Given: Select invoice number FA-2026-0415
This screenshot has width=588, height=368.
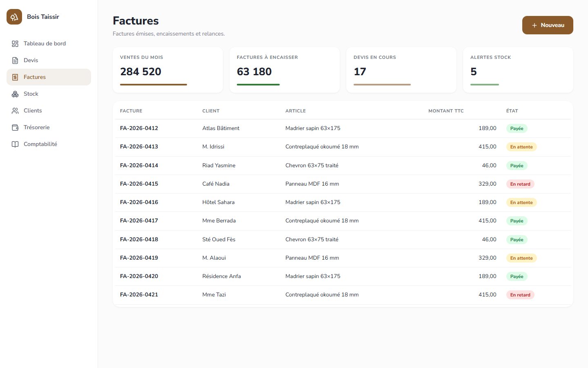Looking at the screenshot, I should tap(139, 184).
